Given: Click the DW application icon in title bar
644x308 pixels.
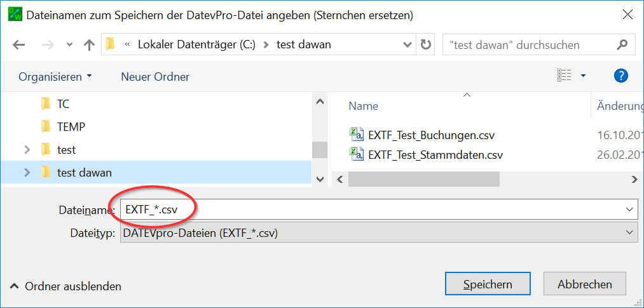Looking at the screenshot, I should (16, 16).
